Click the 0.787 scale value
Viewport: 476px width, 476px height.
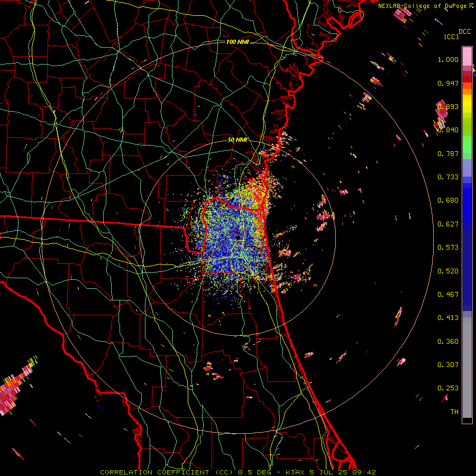pos(448,153)
